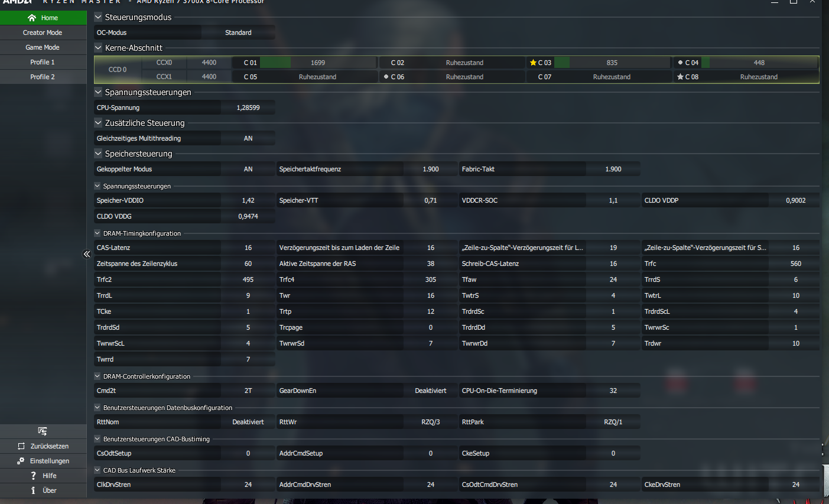Click the dot marker on core C 04

tap(680, 63)
